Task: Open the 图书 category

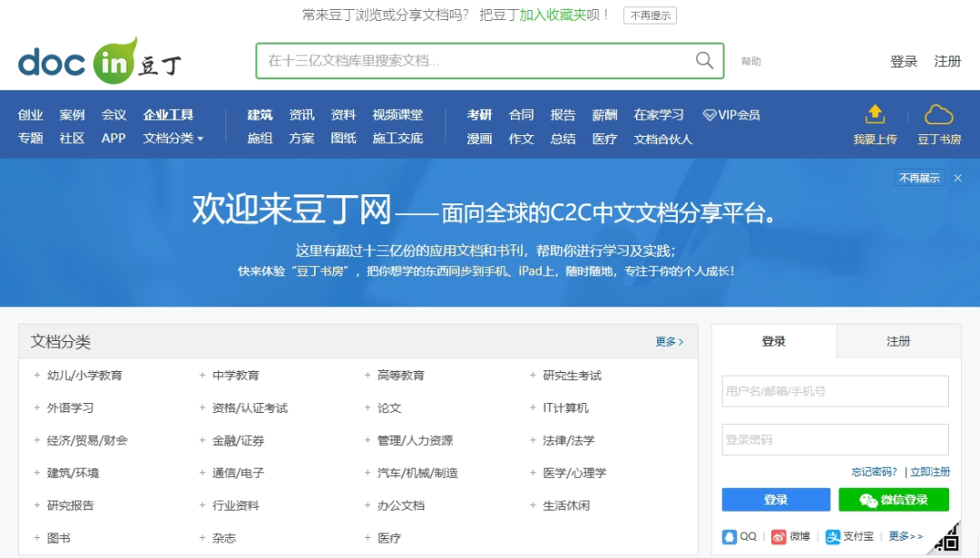Action: coord(59,538)
